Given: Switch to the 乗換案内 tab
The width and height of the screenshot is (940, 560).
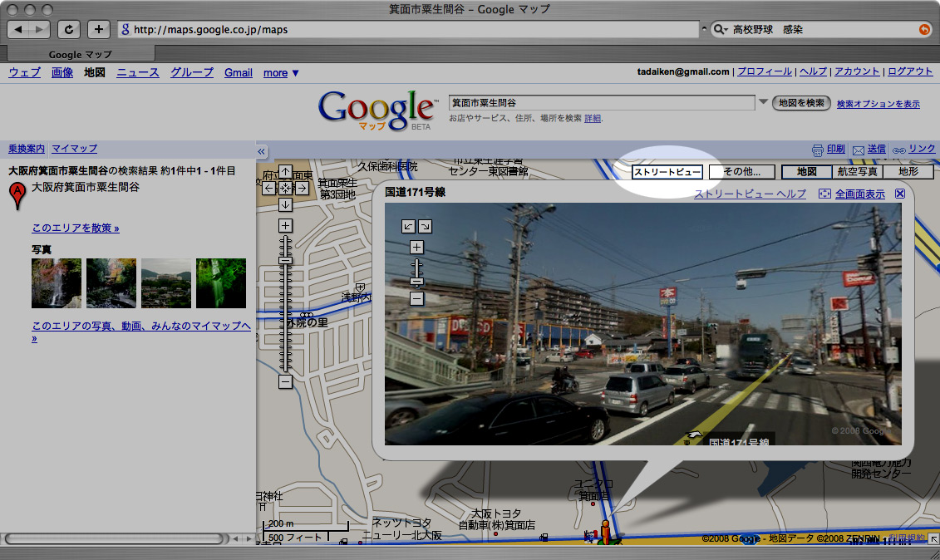Looking at the screenshot, I should (x=27, y=148).
